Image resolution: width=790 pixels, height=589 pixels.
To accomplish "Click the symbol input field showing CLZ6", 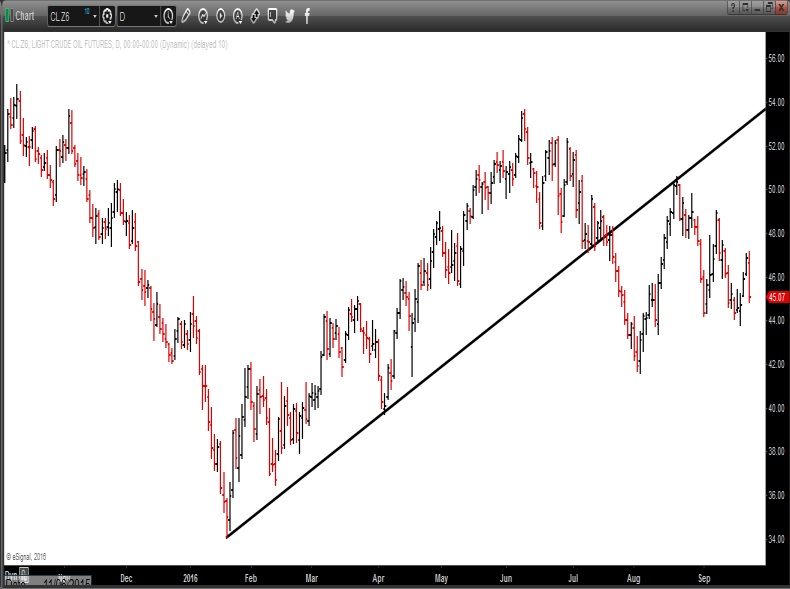I will coord(66,16).
